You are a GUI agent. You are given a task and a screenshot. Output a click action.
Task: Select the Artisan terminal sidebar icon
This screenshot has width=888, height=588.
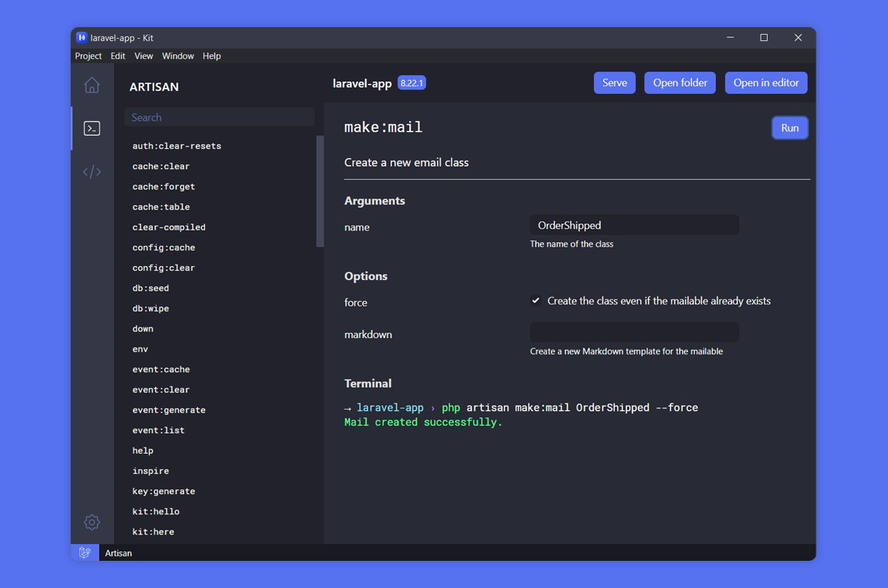[92, 129]
